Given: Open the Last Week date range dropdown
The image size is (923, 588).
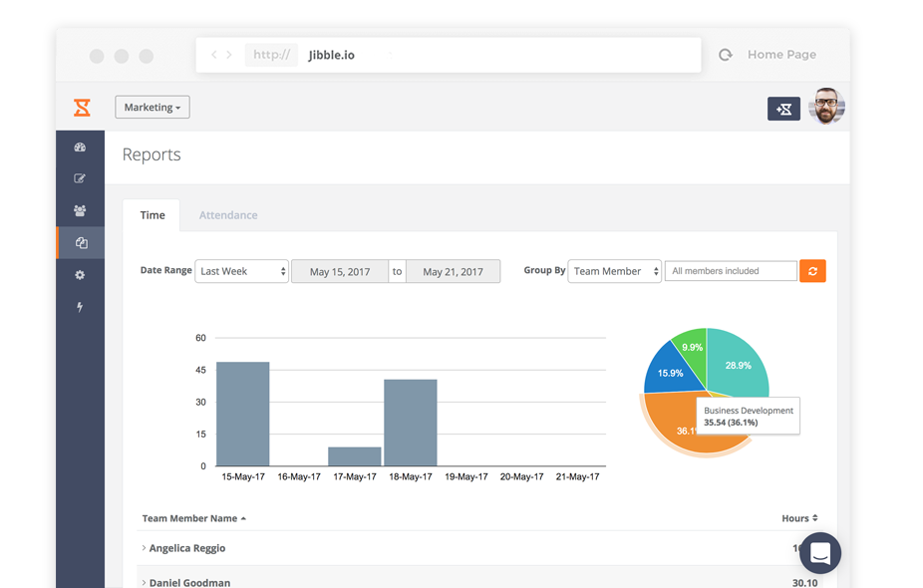Looking at the screenshot, I should 242,271.
